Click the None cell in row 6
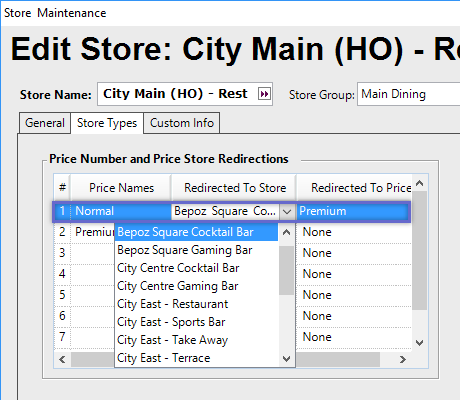Screen dimensions: 460x400 [x=354, y=316]
